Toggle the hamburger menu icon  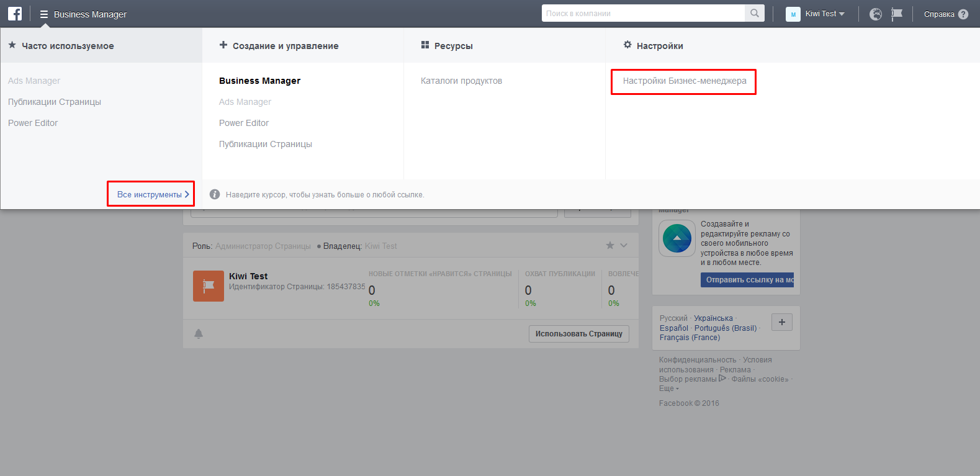pyautogui.click(x=44, y=14)
